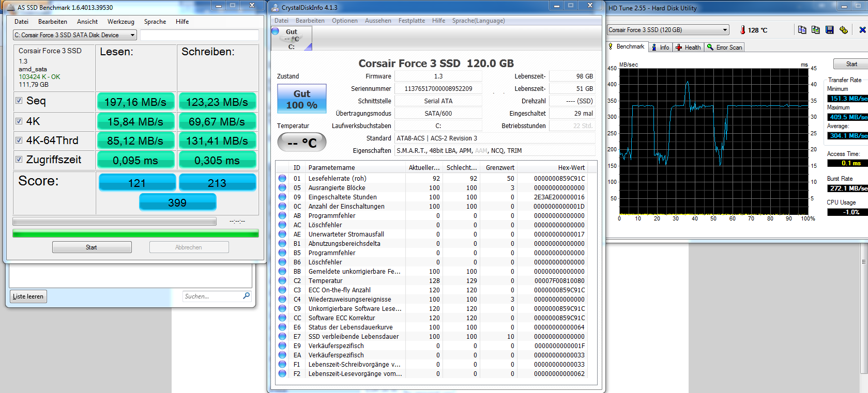
Task: Click Hex-Wert column header
Action: coord(552,168)
